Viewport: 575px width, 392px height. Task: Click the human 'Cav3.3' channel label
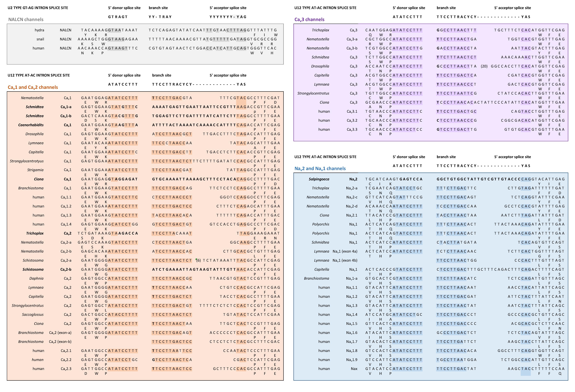pyautogui.click(x=352, y=130)
